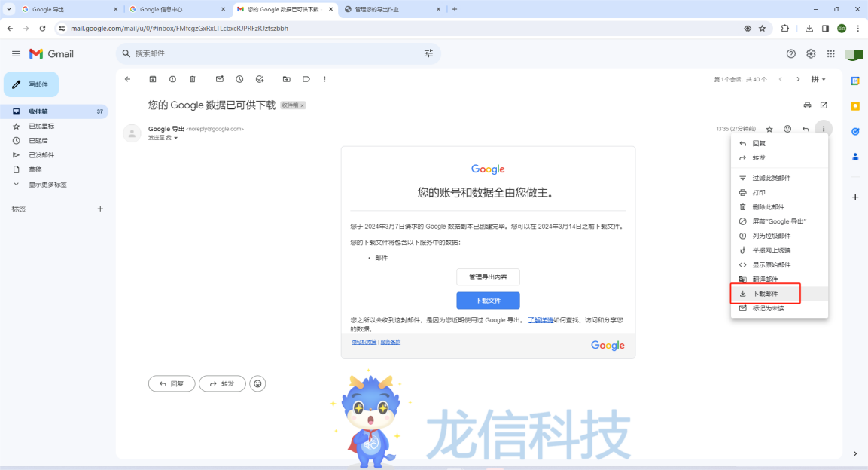Click the 管理导出内容 button

click(488, 276)
